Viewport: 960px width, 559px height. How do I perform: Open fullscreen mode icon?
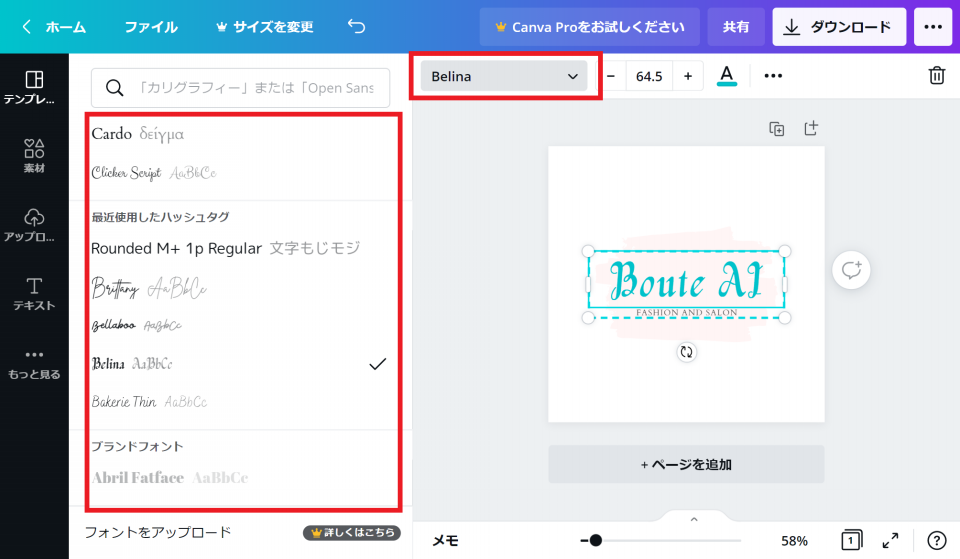[x=890, y=540]
